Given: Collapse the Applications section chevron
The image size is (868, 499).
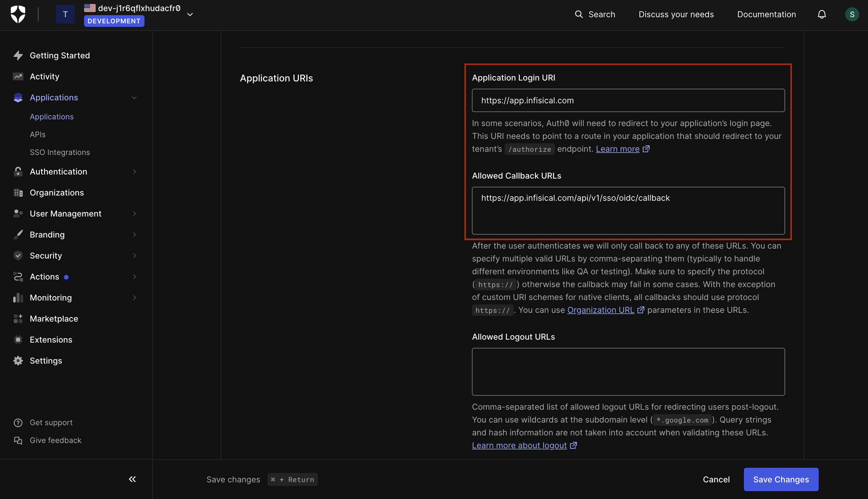Looking at the screenshot, I should point(134,98).
